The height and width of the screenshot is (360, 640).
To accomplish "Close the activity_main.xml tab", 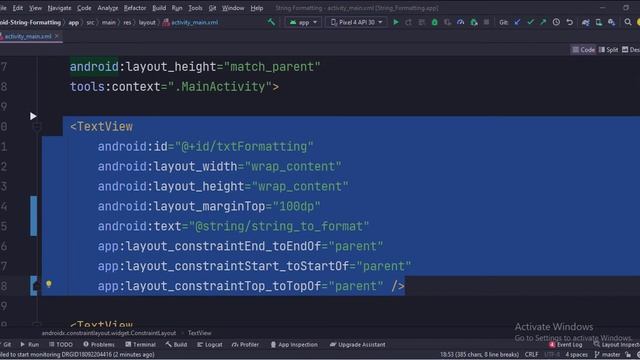I will point(57,36).
